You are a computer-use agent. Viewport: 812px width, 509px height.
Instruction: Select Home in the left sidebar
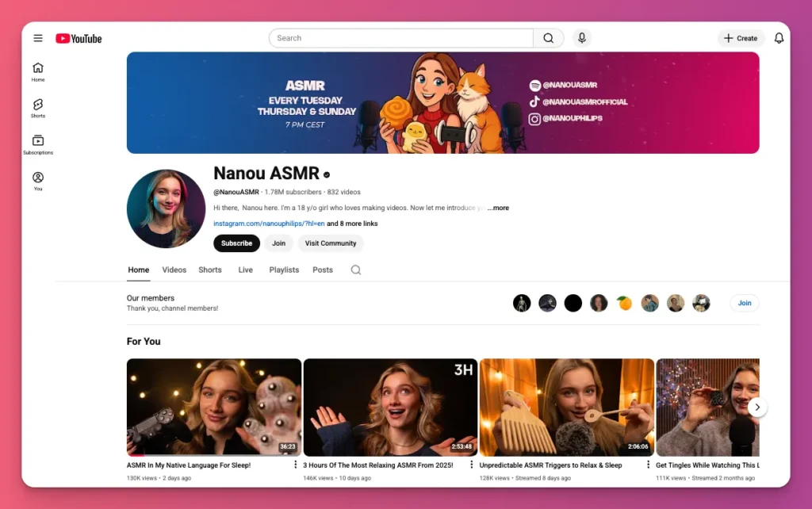coord(37,71)
